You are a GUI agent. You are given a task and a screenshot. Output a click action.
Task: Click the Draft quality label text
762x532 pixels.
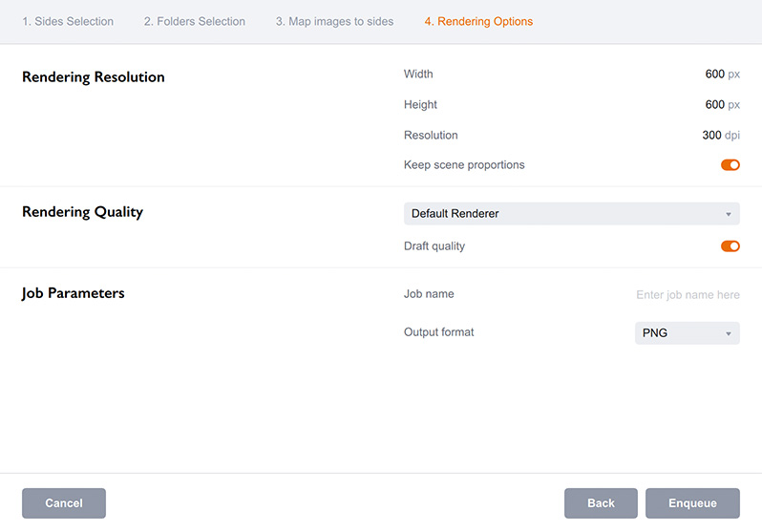pos(434,246)
